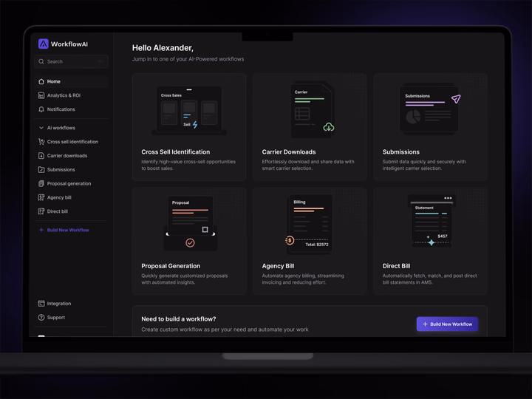Click the Analytics & ROI chart icon

pyautogui.click(x=41, y=95)
